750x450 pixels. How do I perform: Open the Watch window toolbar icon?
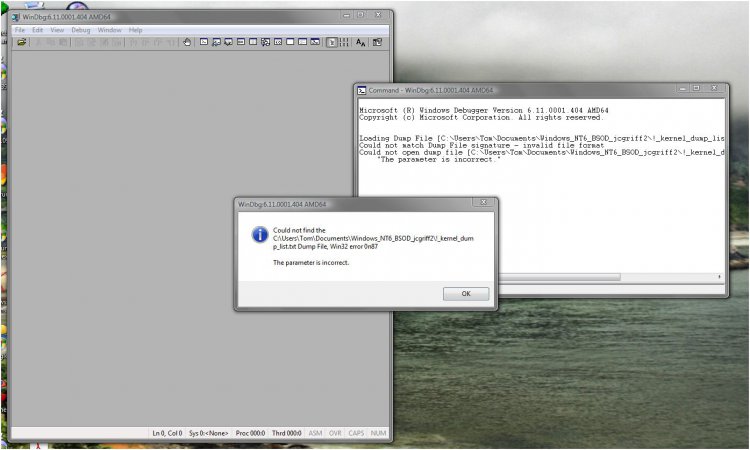coord(216,42)
